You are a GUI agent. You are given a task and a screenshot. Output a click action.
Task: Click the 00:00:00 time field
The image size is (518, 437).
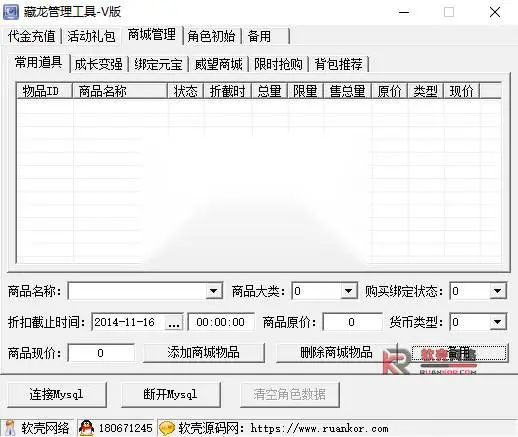coord(221,322)
